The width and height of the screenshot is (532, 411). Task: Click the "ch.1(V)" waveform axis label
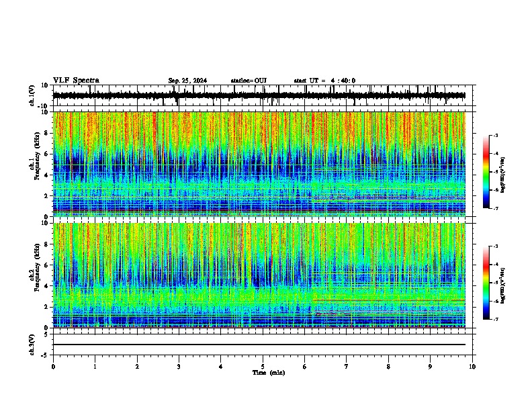point(32,95)
